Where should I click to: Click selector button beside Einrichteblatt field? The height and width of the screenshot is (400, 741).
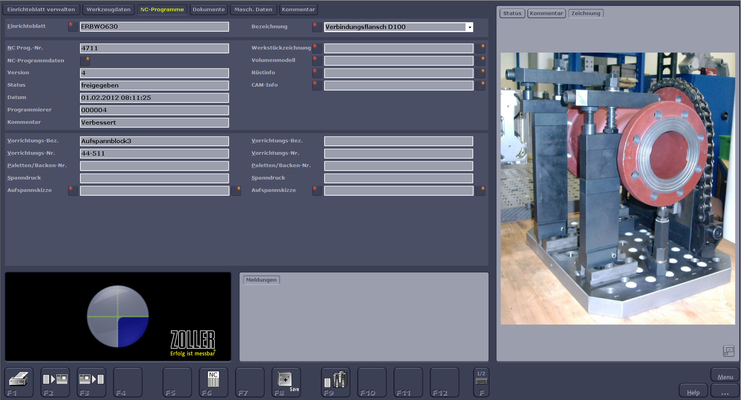coord(72,27)
